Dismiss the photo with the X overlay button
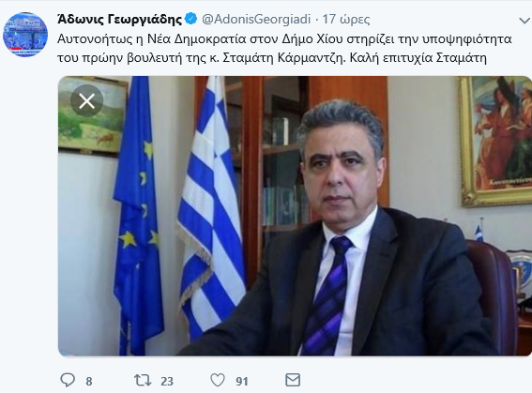Image resolution: width=532 pixels, height=393 pixels. pos(87,101)
